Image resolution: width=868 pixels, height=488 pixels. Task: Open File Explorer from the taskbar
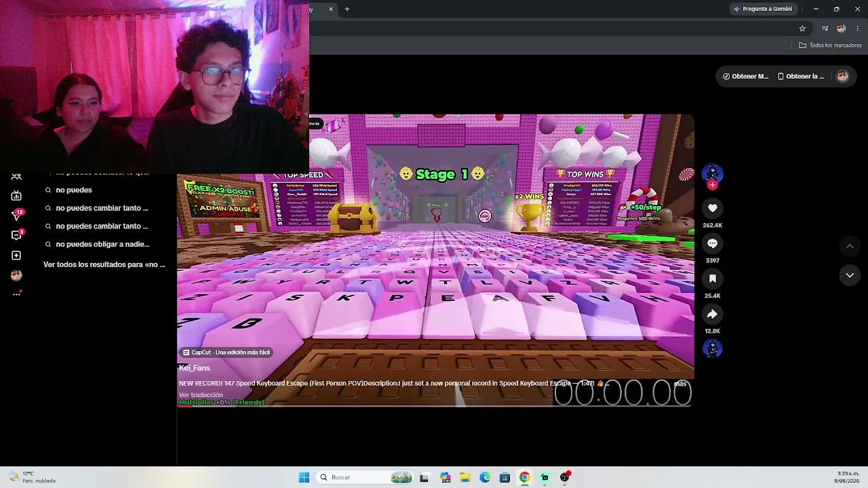[465, 477]
